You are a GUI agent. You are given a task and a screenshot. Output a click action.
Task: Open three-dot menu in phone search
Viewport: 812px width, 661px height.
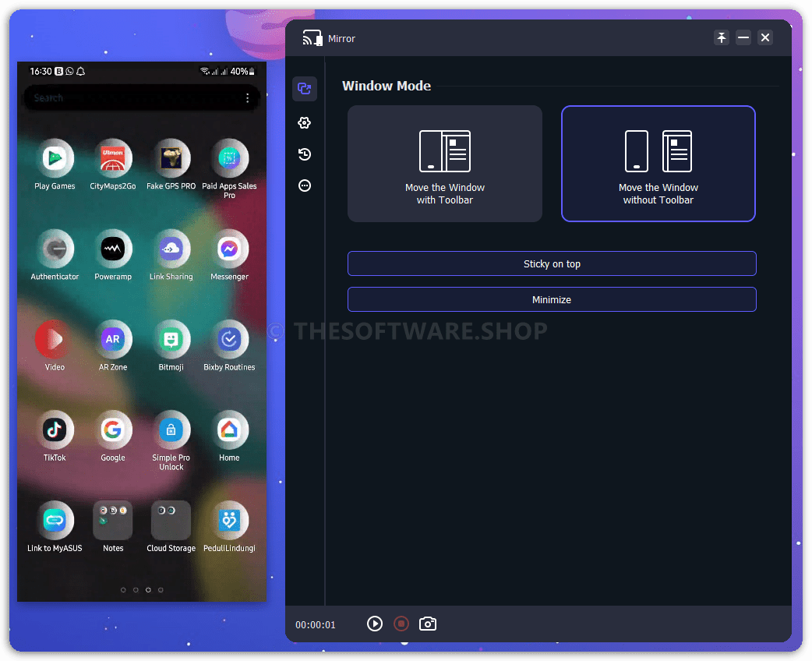(248, 98)
